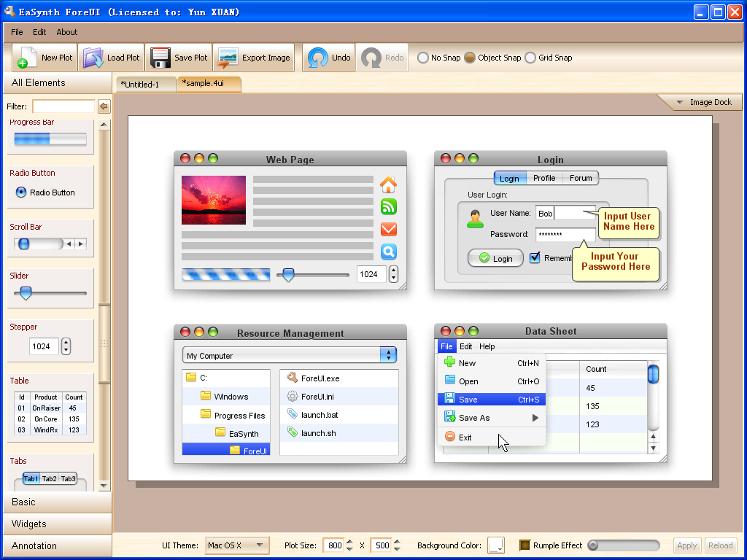This screenshot has height=560, width=747.
Task: Click the Undo arrow icon
Action: pos(317,58)
